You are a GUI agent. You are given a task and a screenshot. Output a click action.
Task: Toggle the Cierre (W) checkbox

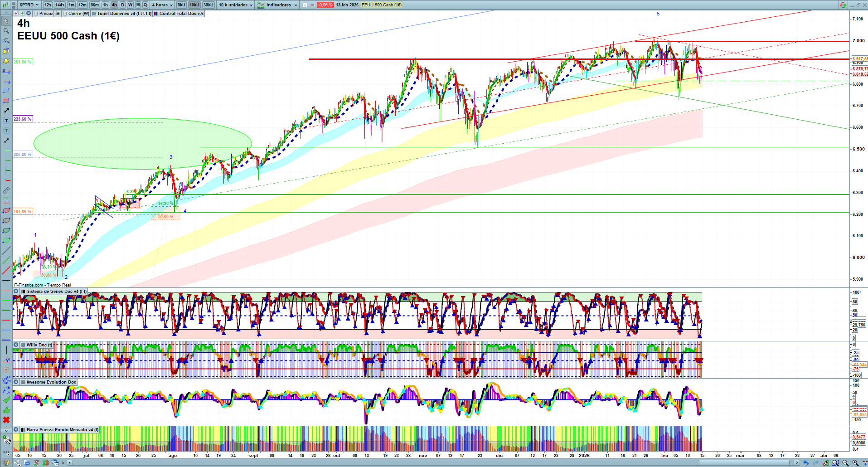[65, 14]
